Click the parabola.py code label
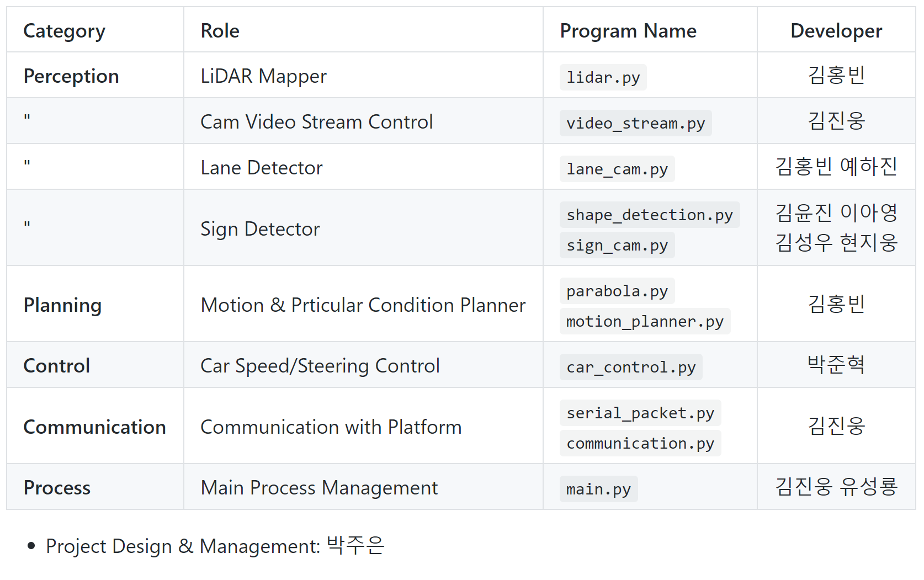This screenshot has width=924, height=580. coord(617,291)
